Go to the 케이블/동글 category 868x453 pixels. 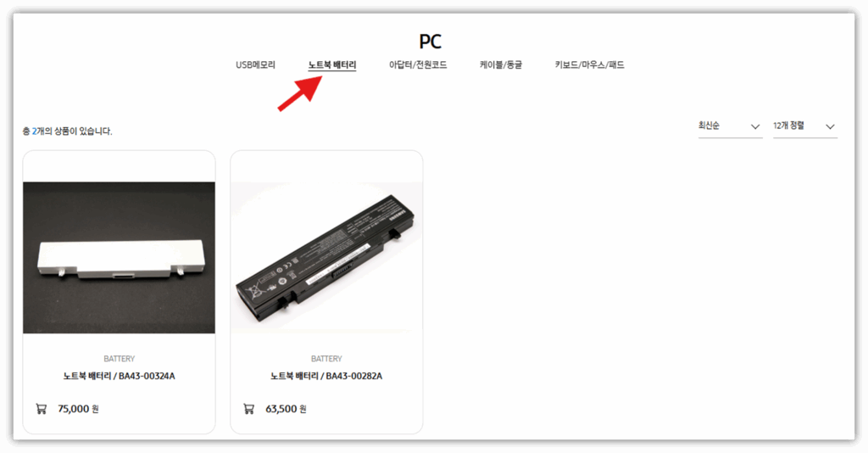[501, 64]
